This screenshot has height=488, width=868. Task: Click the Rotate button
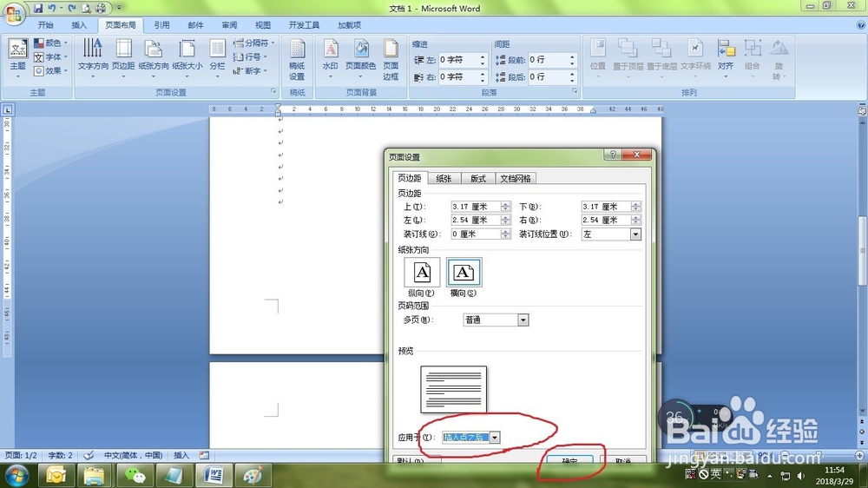click(x=779, y=60)
